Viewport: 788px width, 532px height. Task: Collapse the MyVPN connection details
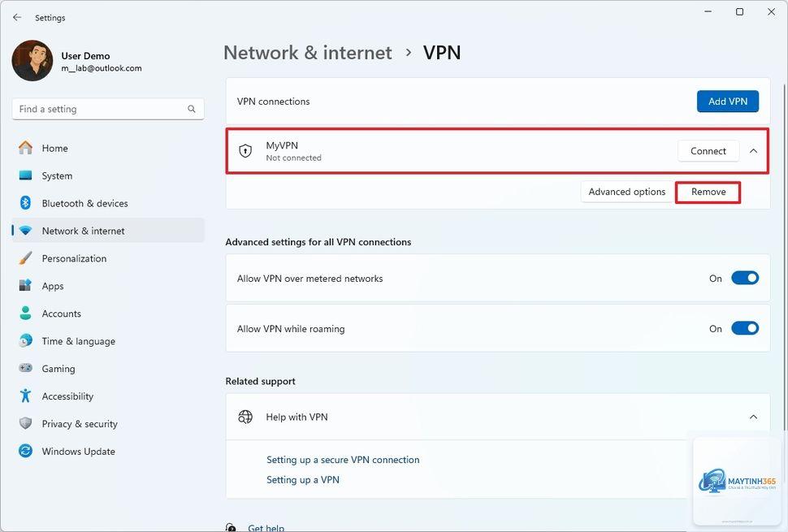[753, 151]
